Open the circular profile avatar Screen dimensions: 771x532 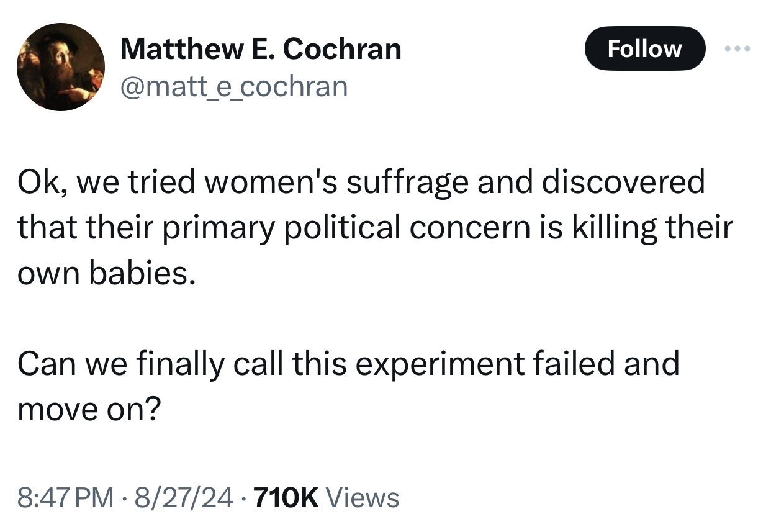(61, 67)
